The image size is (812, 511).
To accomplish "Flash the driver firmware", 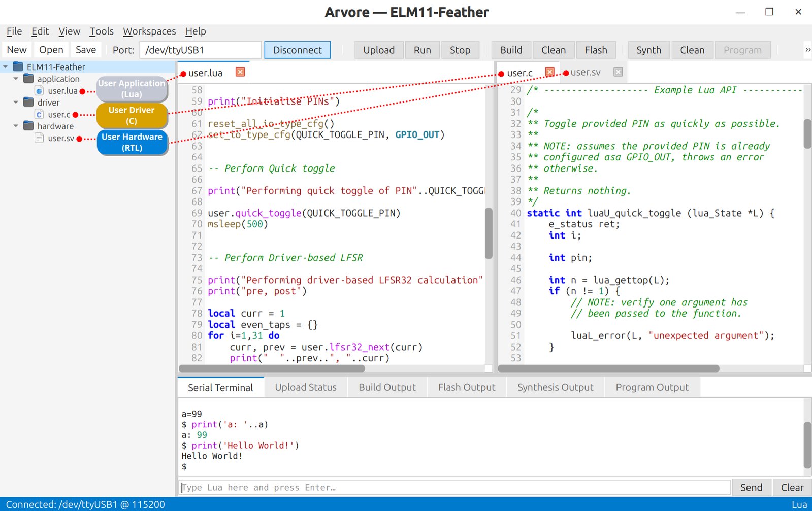I will [596, 50].
